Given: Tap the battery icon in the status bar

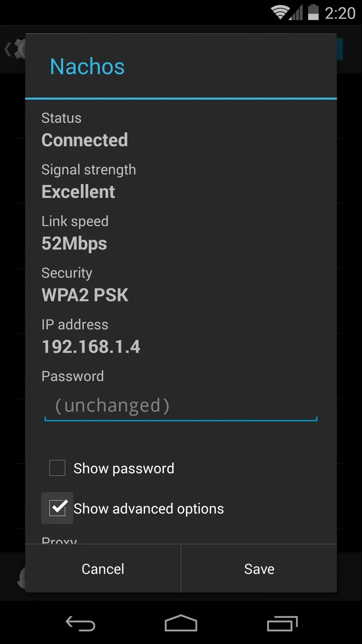Looking at the screenshot, I should click(x=313, y=12).
